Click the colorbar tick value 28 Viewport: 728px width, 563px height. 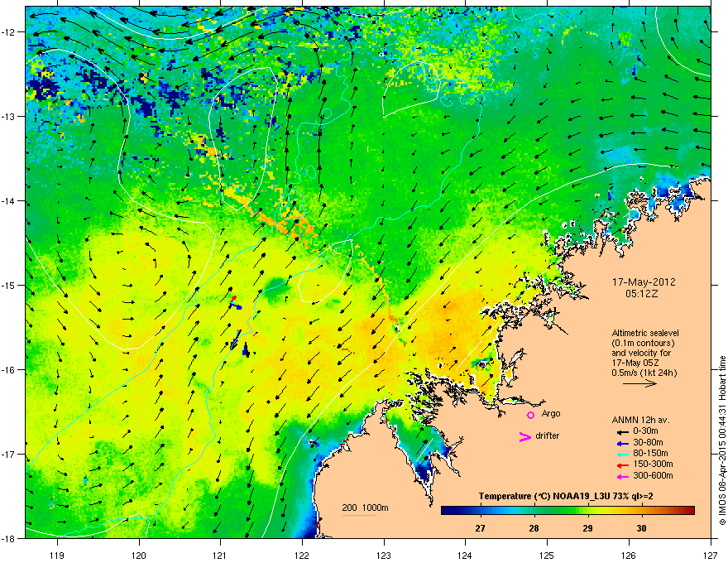point(534,528)
